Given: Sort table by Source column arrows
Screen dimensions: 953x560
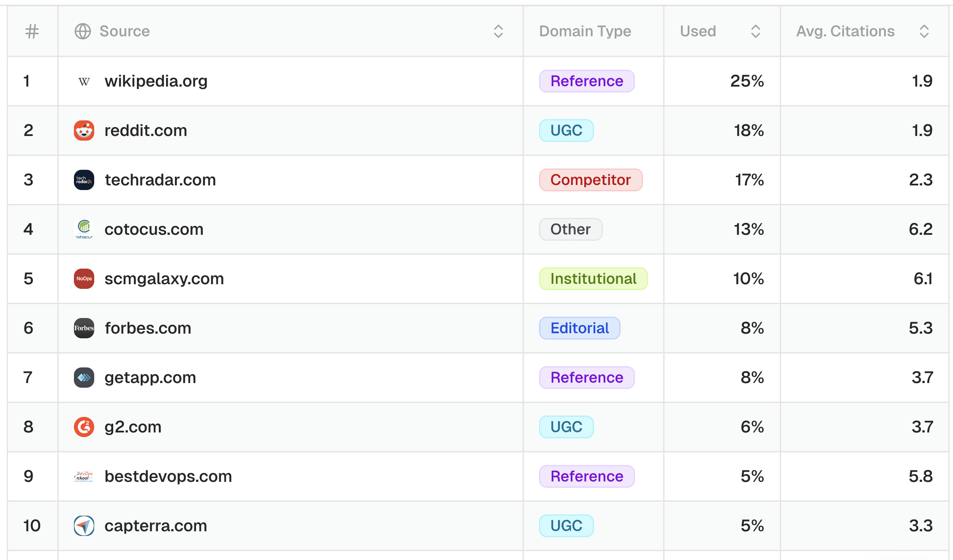Looking at the screenshot, I should click(498, 31).
